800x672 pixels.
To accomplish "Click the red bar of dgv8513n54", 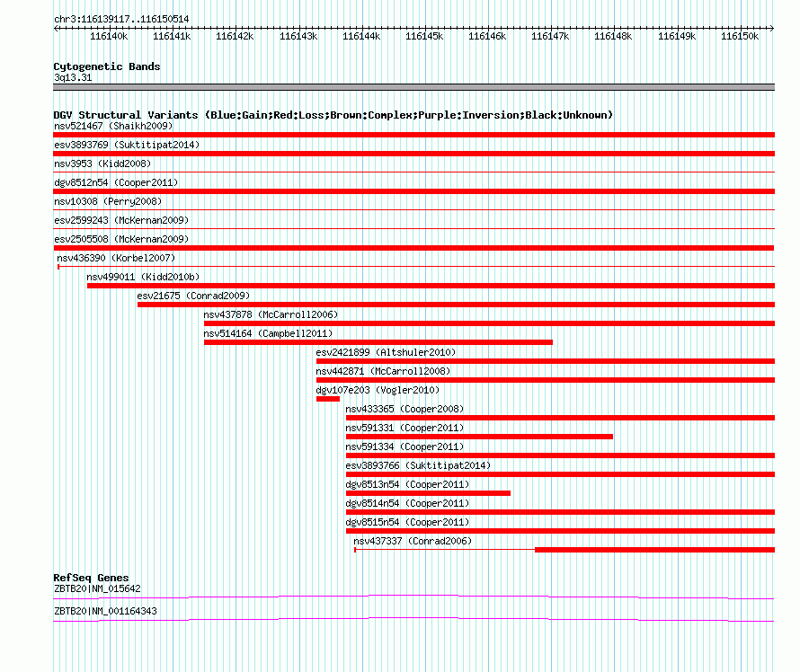I will point(428,493).
